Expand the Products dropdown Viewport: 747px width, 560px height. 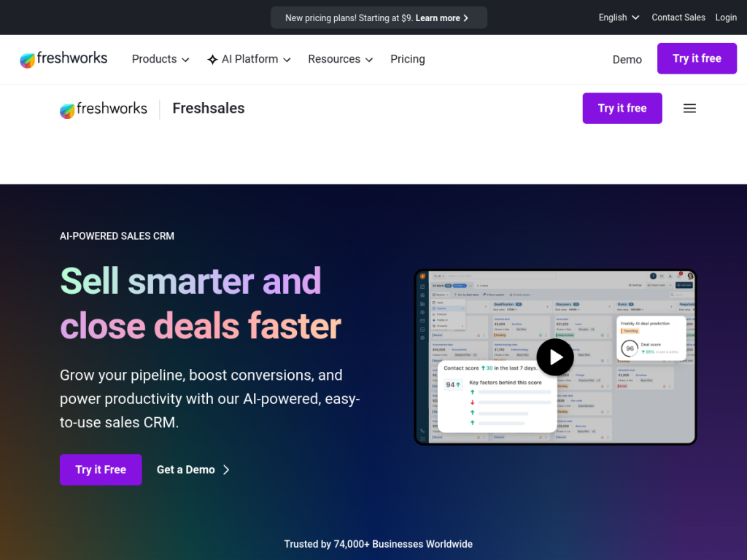[160, 59]
